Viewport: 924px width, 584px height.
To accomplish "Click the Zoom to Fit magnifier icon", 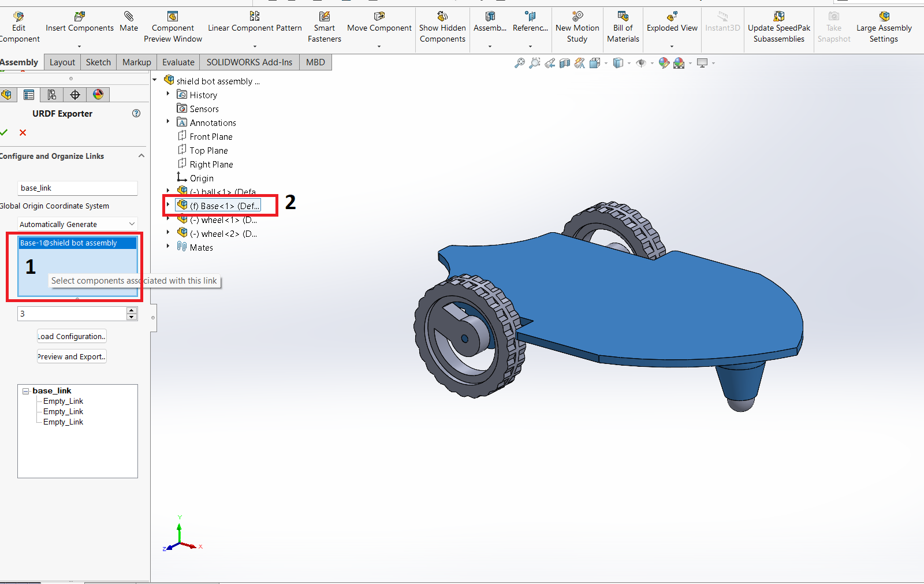I will (520, 63).
